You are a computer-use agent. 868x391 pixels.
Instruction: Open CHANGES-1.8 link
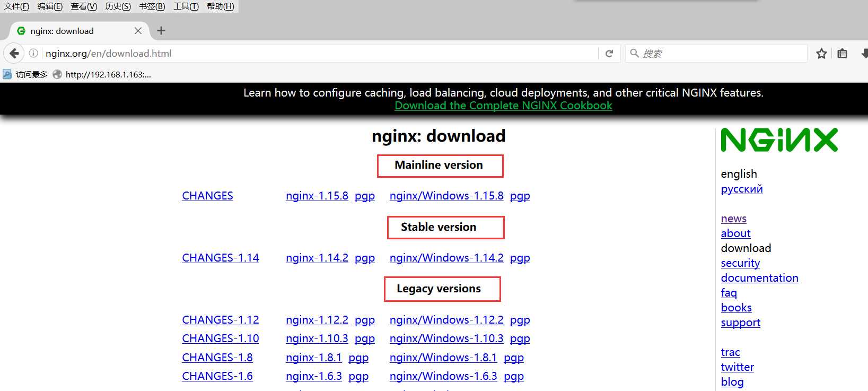click(x=217, y=358)
